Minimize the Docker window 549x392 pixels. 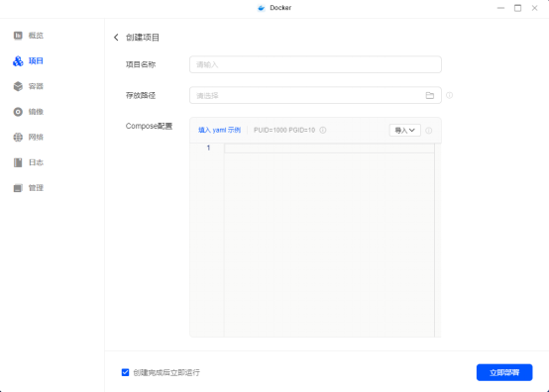[x=500, y=8]
